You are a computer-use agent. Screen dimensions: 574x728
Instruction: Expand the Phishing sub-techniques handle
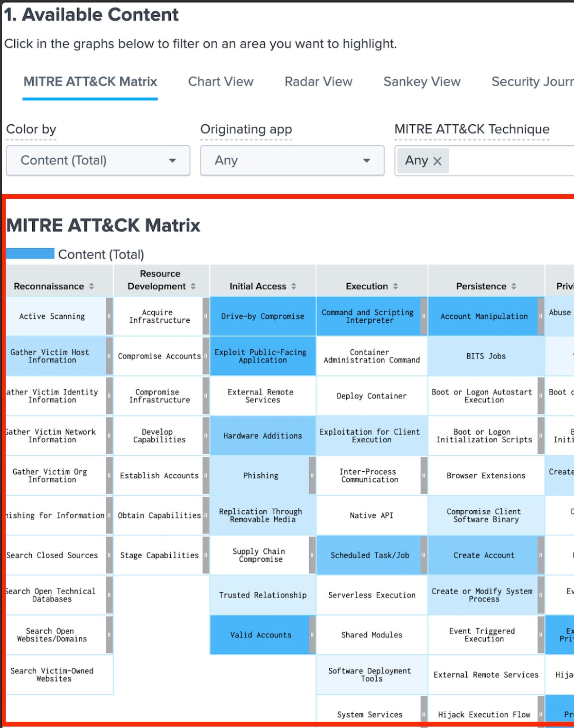tap(312, 476)
